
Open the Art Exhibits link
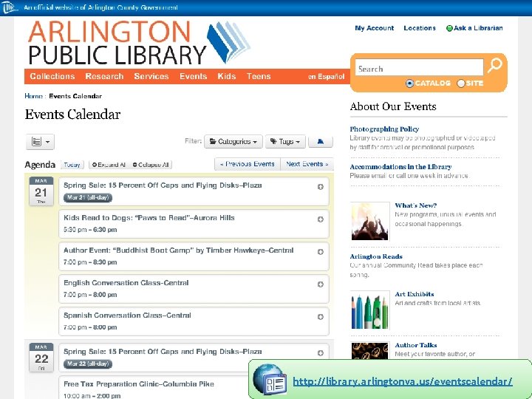coord(415,294)
